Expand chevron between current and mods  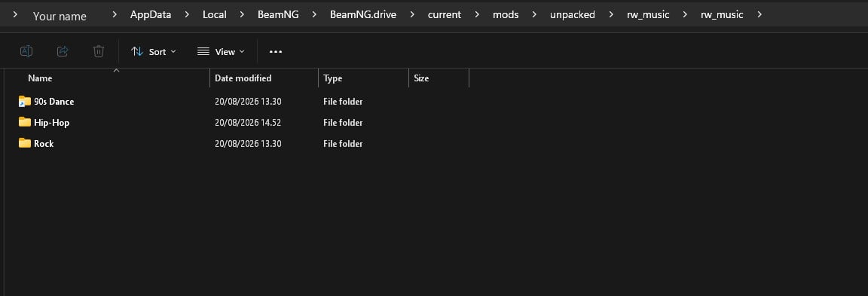(x=477, y=15)
